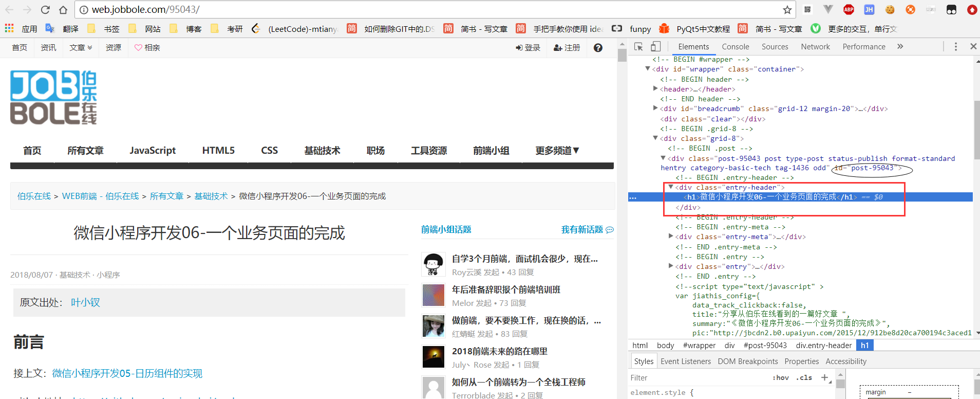
Task: Show more DevTools tabs chevron
Action: (x=900, y=46)
